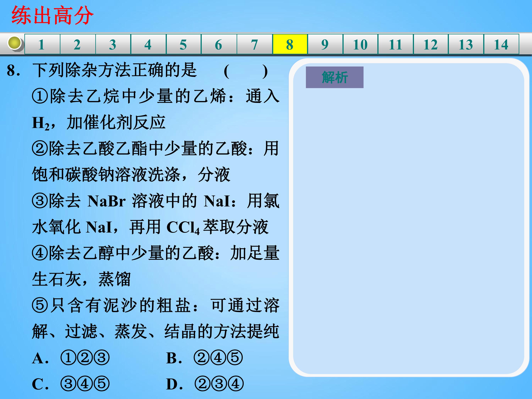Screen dimensions: 532x399
Task: Go to question tab 1
Action: pos(42,44)
